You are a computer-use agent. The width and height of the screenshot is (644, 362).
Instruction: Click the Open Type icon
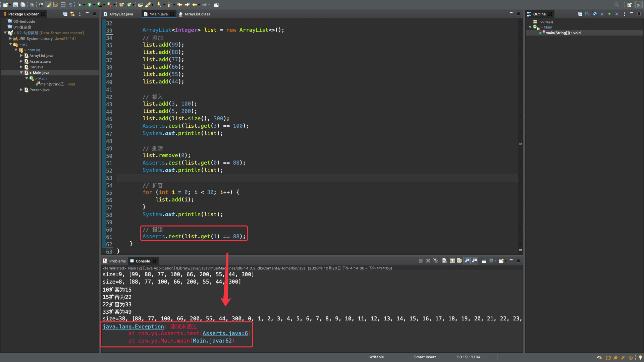(x=140, y=5)
